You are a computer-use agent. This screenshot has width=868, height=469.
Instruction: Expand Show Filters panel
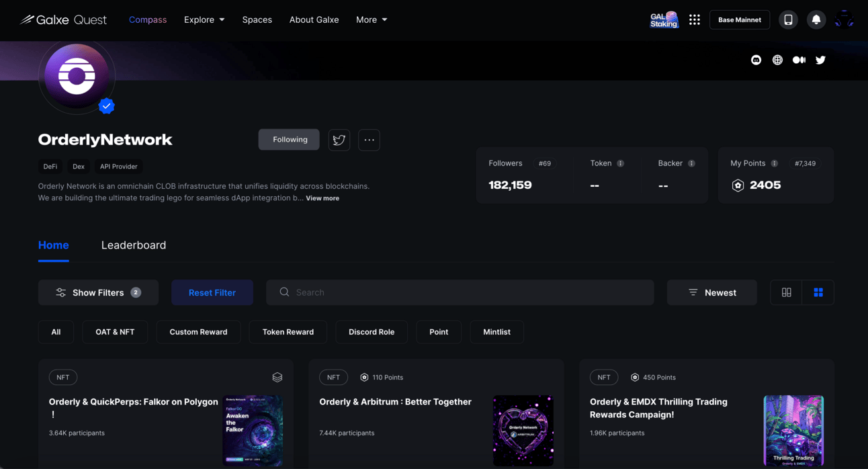[98, 292]
